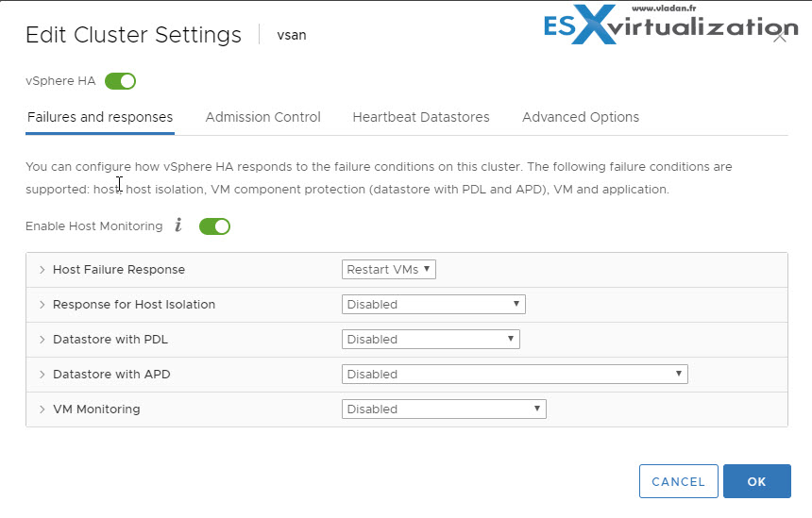Expand the VM Monitoring row
This screenshot has height=518, width=812.
click(42, 409)
